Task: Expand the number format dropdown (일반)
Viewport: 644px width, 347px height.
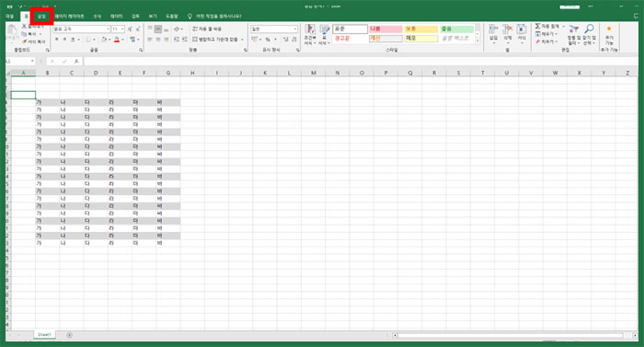Action: pos(295,29)
